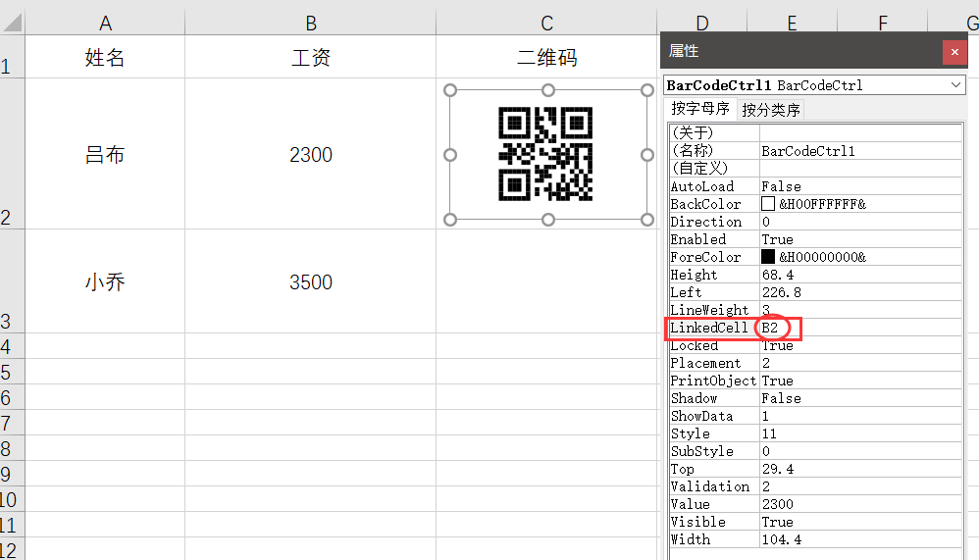The height and width of the screenshot is (560, 979).
Task: Click the Placement property row
Action: [x=815, y=363]
